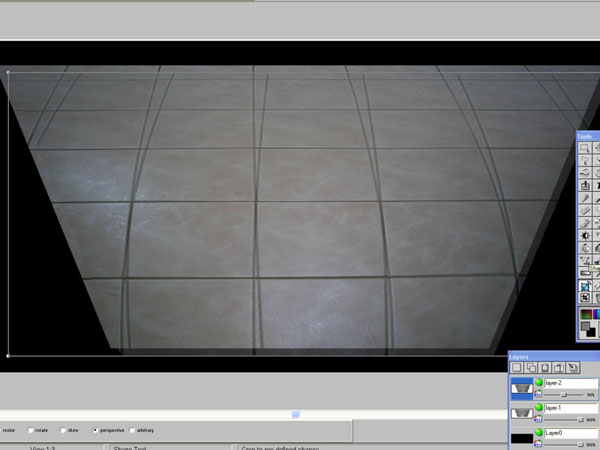Screen dimensions: 600x450
Task: Click the Layers panel title bar
Action: pos(554,357)
